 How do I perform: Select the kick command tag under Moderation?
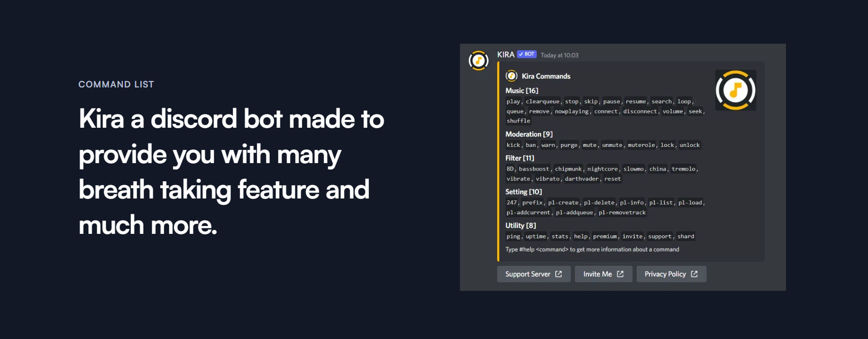coord(513,144)
